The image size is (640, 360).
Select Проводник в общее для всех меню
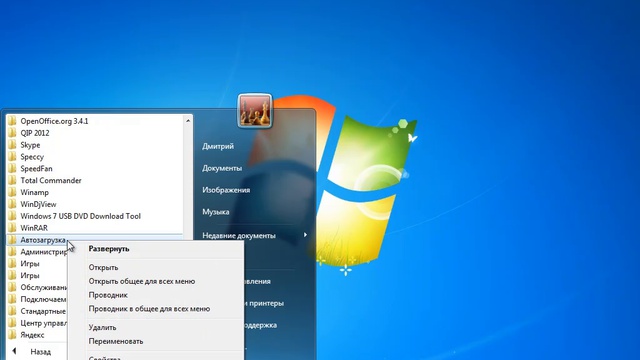pos(149,309)
